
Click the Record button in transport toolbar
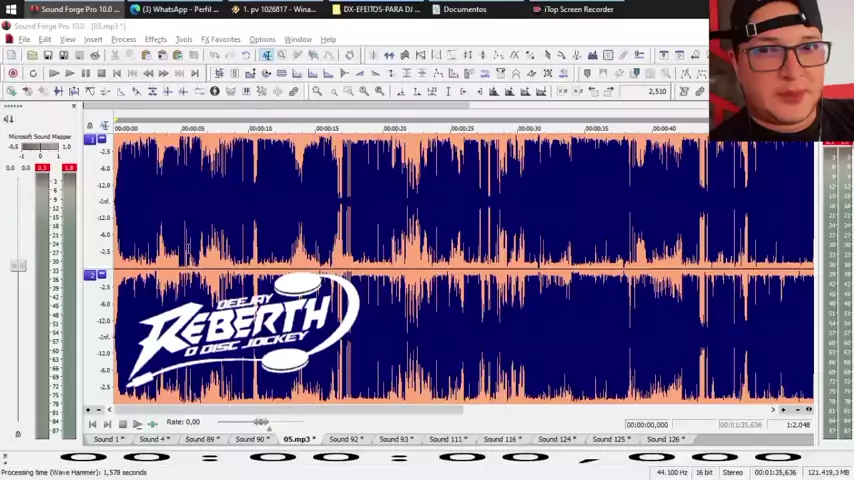(x=13, y=73)
